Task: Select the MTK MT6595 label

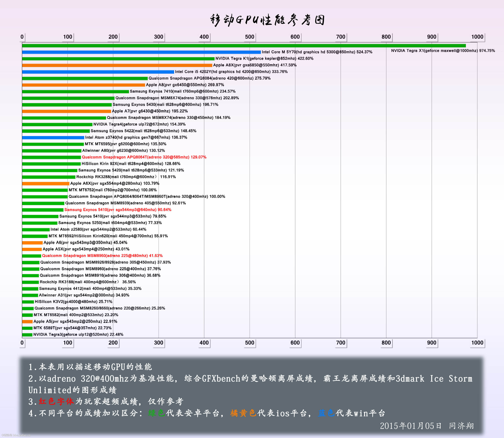Action: point(125,144)
